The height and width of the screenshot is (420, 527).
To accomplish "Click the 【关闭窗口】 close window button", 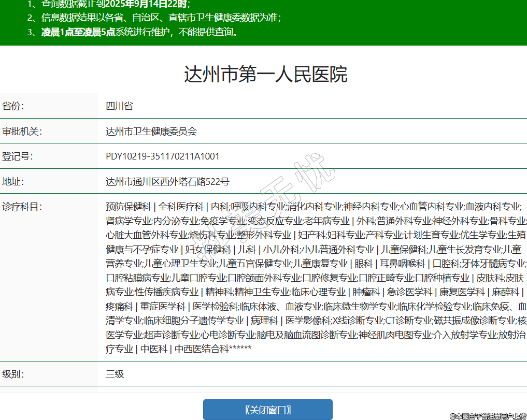I will pyautogui.click(x=267, y=410).
